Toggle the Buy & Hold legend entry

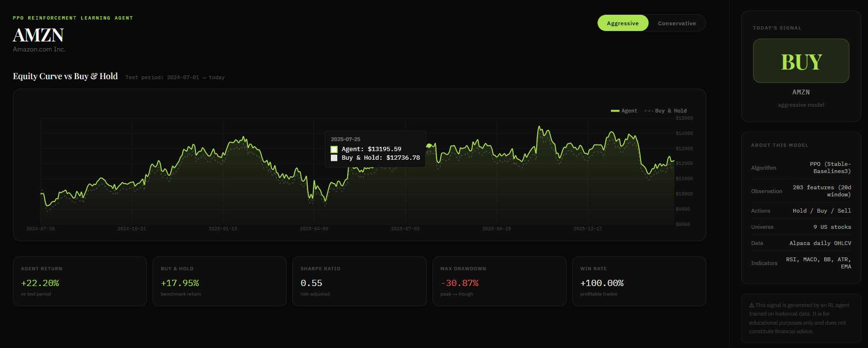tap(666, 111)
